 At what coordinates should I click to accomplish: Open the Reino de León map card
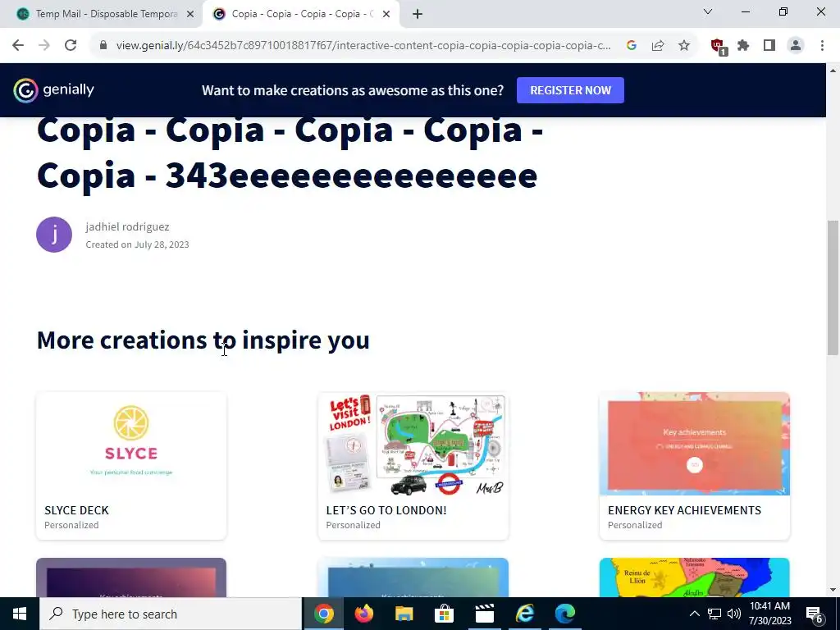click(695, 577)
